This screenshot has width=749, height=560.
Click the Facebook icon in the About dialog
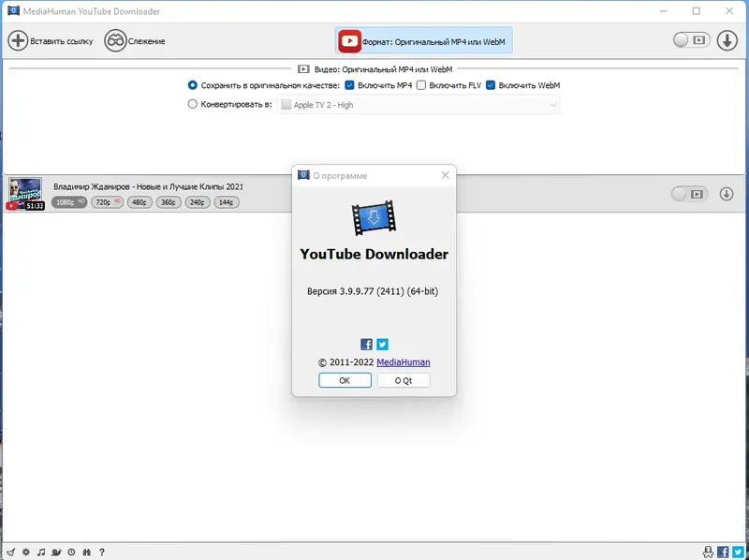coord(366,344)
